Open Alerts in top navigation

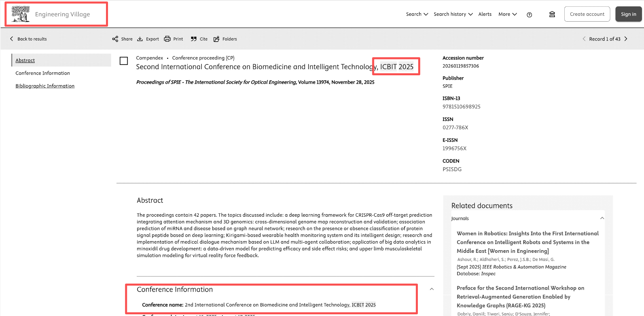click(485, 14)
